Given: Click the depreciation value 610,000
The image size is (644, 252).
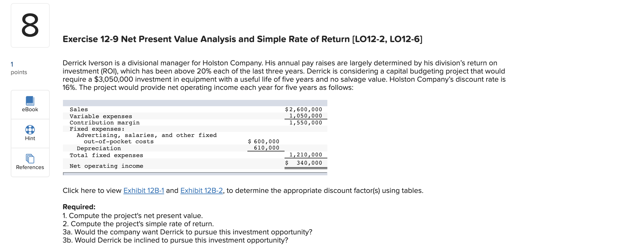Looking at the screenshot, I should [x=267, y=148].
